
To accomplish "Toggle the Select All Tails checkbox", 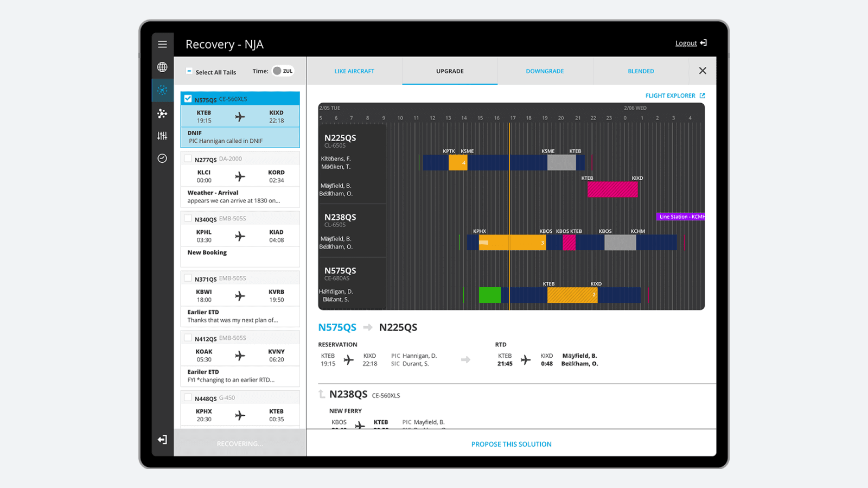I will 189,71.
